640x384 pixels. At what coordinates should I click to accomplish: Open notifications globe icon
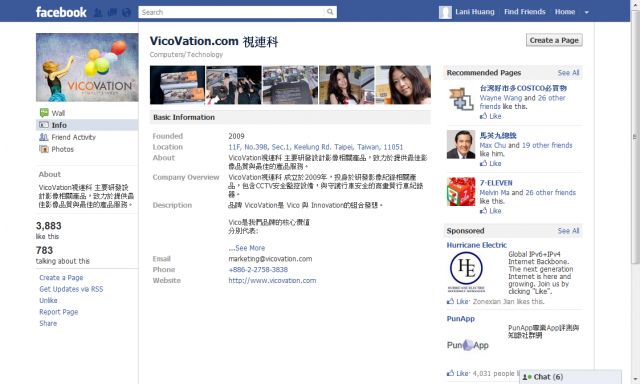click(x=127, y=12)
